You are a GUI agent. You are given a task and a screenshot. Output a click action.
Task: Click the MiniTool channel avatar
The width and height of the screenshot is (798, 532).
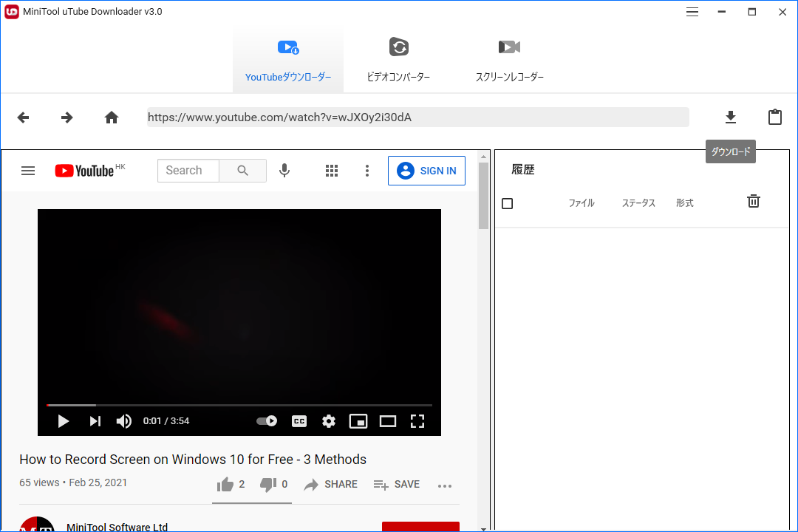tap(37, 524)
